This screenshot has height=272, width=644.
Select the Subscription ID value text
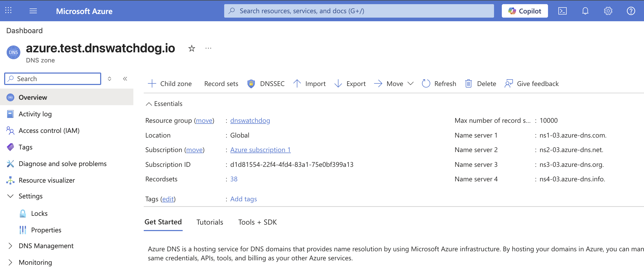pyautogui.click(x=292, y=164)
